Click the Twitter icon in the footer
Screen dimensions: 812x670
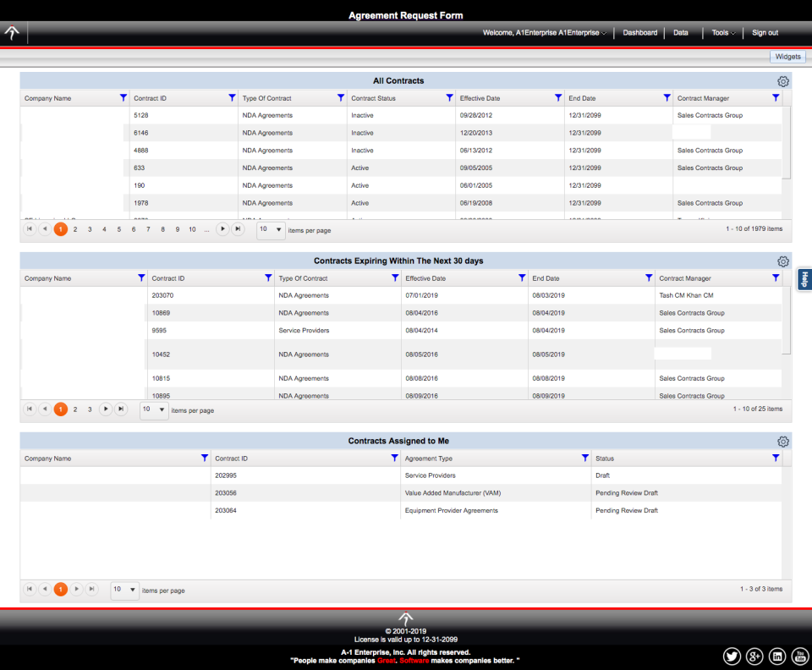pyautogui.click(x=732, y=656)
